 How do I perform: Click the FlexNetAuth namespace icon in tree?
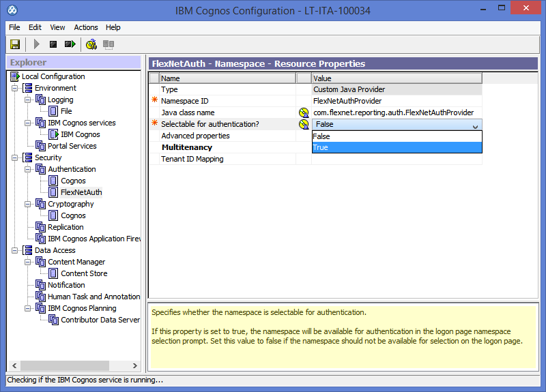click(53, 192)
